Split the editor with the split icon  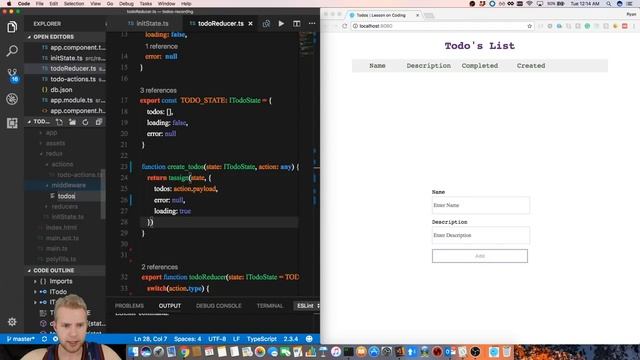pyautogui.click(x=297, y=24)
